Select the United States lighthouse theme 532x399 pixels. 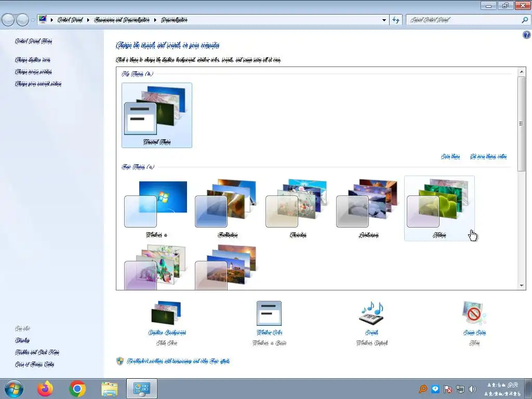pos(227,267)
